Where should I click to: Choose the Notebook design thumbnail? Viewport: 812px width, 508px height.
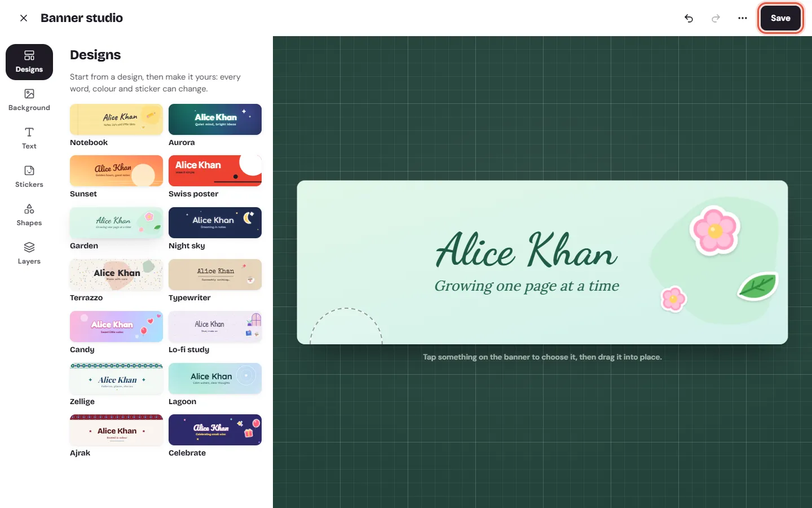click(116, 119)
